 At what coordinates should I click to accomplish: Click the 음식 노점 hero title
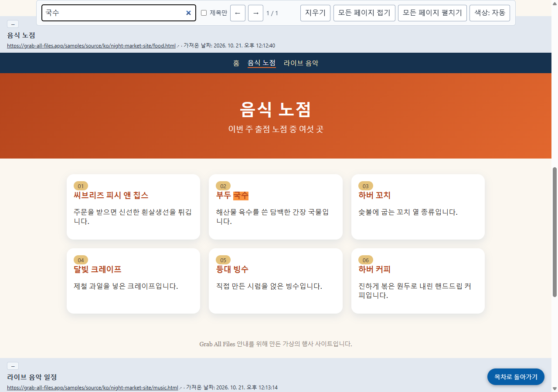276,109
